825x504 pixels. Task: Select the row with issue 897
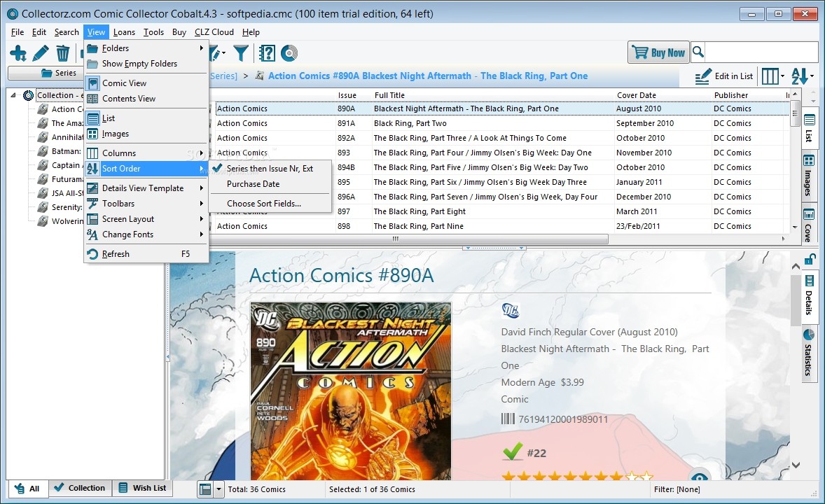click(x=500, y=211)
